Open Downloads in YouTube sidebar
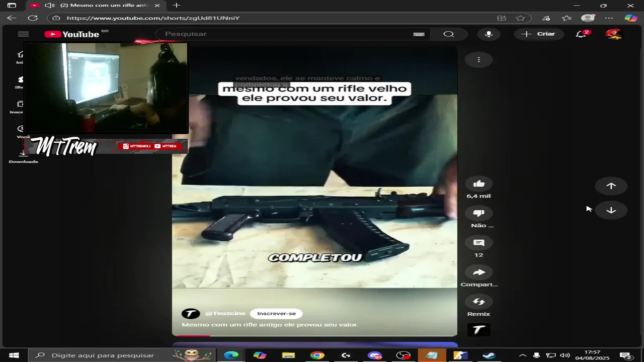 pos(23,156)
